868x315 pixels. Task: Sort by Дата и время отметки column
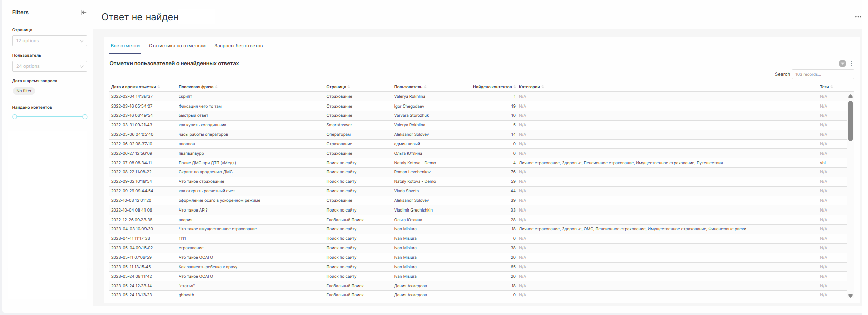pos(133,87)
